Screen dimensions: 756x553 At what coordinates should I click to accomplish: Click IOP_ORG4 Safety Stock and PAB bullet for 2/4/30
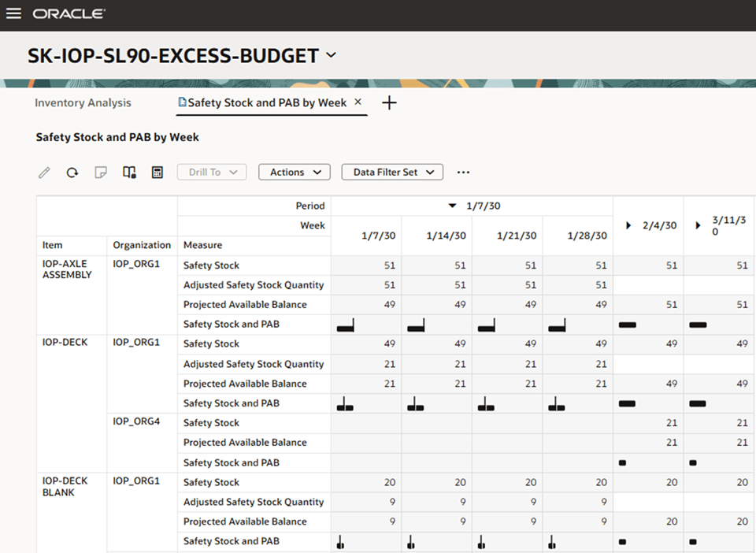[622, 463]
